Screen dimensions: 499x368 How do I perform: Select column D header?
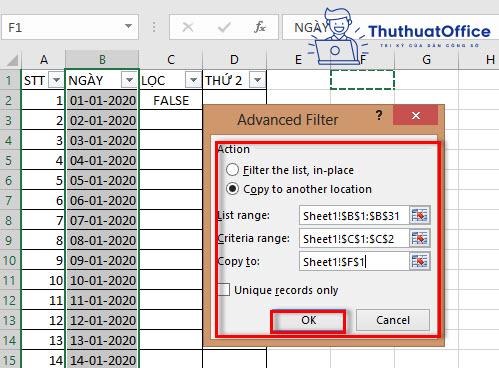click(x=234, y=60)
